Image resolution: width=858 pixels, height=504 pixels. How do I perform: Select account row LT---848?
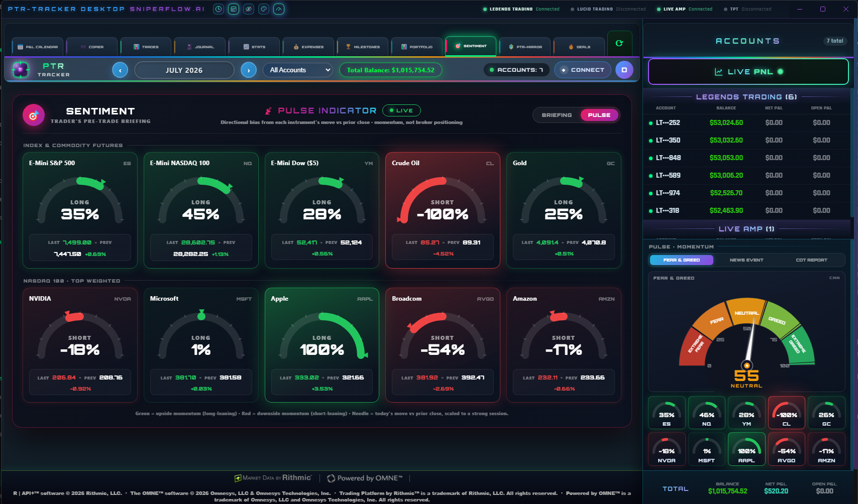tap(747, 158)
